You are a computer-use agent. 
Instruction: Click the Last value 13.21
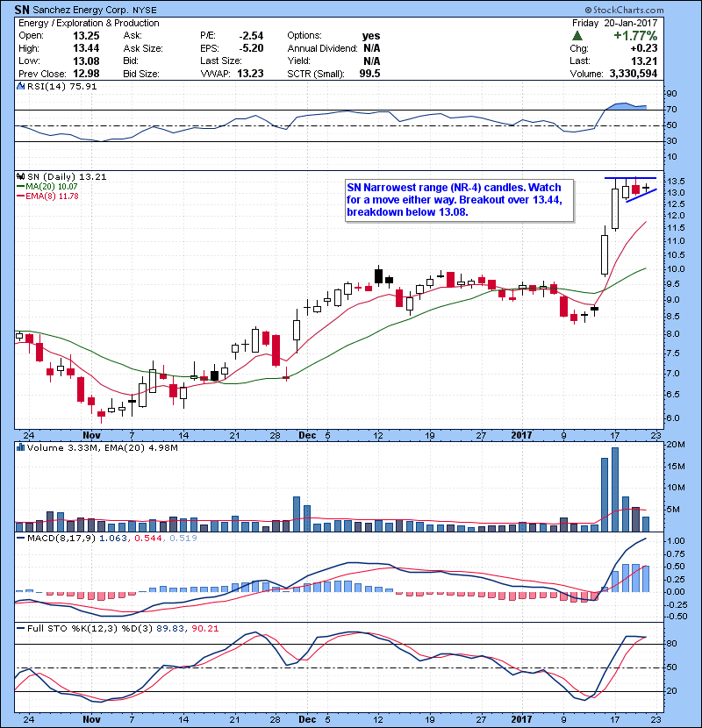click(645, 61)
